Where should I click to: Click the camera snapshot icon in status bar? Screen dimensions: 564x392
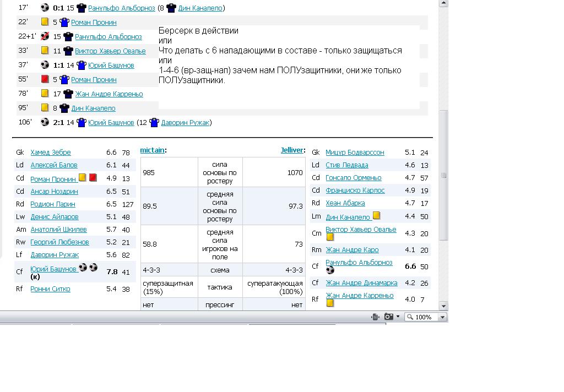coord(389,317)
